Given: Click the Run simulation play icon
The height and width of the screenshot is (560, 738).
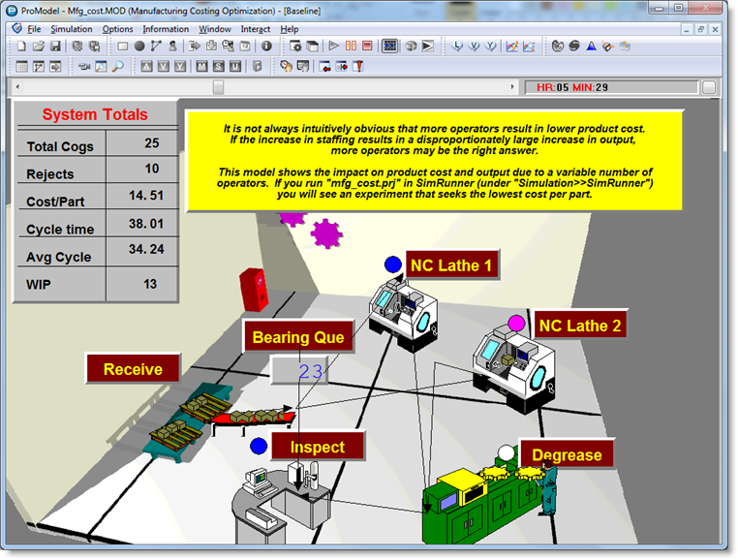Looking at the screenshot, I should [x=334, y=46].
